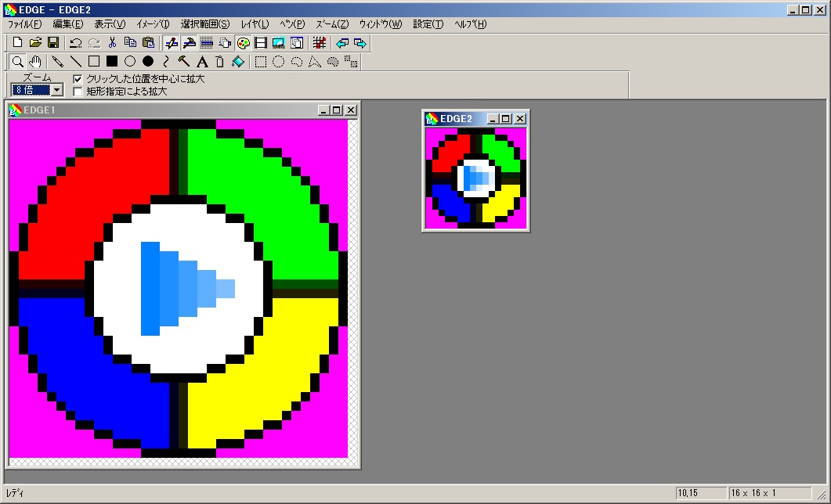Open a file with the folder icon
The image size is (831, 504).
[35, 43]
